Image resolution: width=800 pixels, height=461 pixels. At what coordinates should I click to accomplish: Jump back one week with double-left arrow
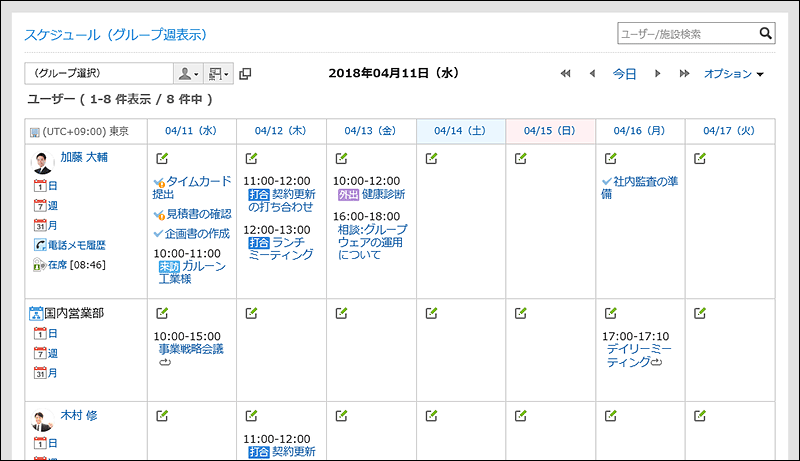tap(565, 73)
